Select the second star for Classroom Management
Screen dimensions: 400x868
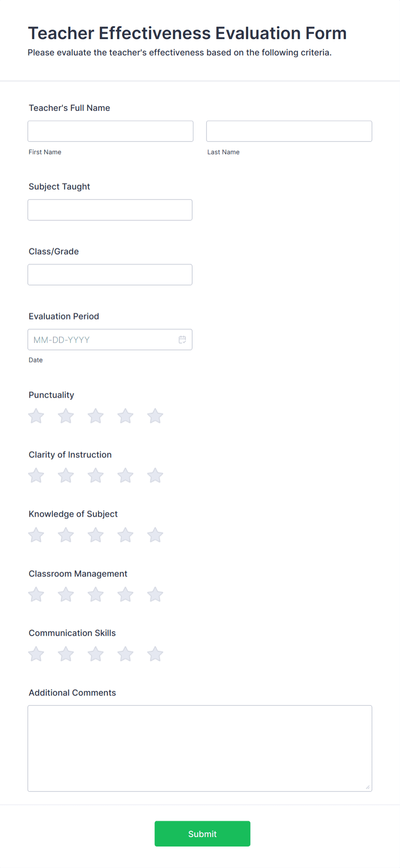click(x=65, y=594)
